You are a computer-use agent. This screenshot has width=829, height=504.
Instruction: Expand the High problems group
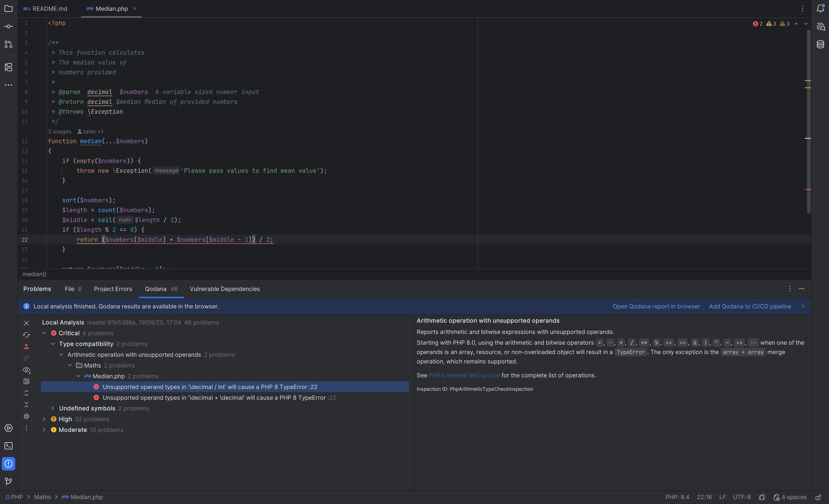pyautogui.click(x=44, y=419)
